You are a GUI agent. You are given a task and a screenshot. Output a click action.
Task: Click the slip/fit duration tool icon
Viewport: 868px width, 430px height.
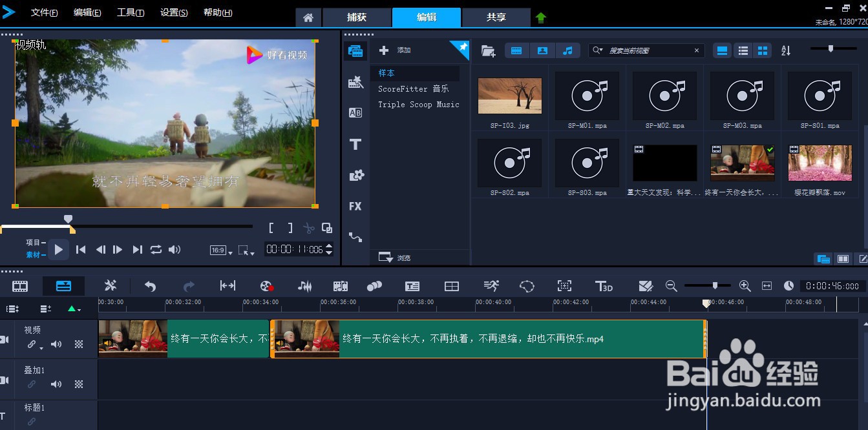point(228,285)
